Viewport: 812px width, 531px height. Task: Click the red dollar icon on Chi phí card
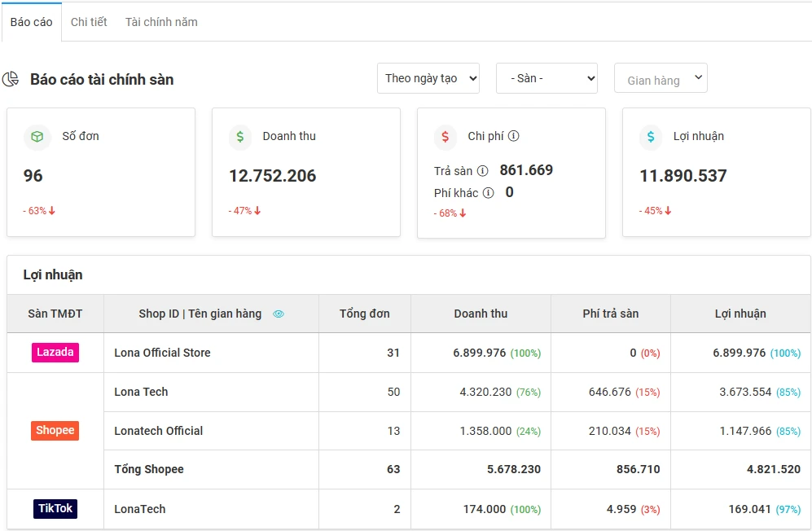coord(445,137)
